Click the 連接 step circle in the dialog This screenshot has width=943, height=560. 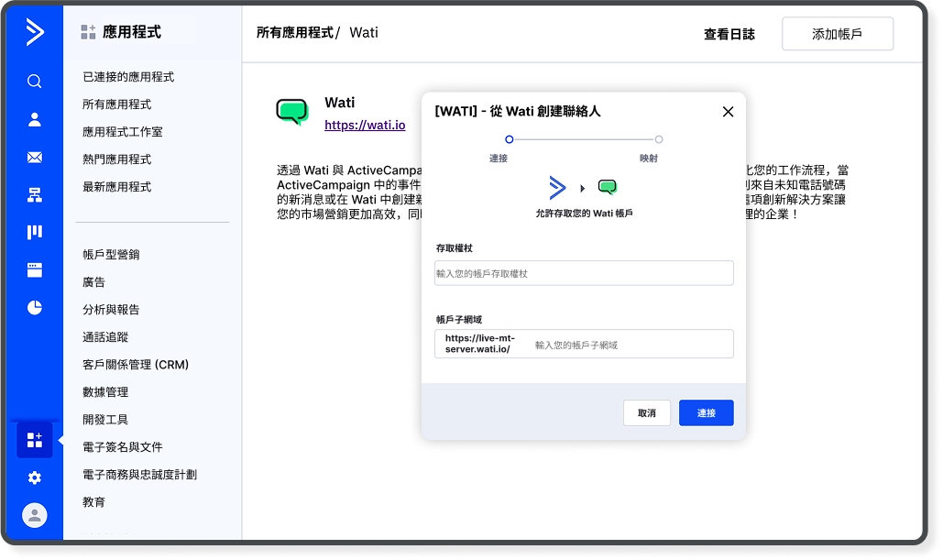[510, 139]
